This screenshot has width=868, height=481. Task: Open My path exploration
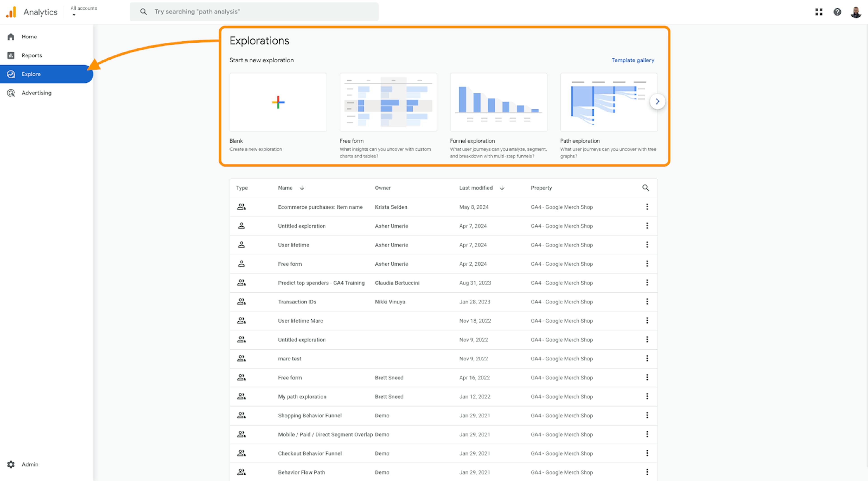tap(302, 397)
